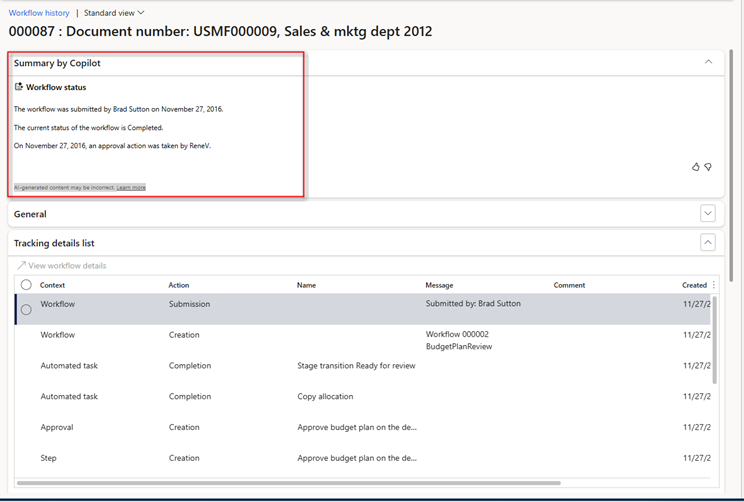Click Approve budget plan name in Step row
The width and height of the screenshot is (744, 502).
(357, 458)
